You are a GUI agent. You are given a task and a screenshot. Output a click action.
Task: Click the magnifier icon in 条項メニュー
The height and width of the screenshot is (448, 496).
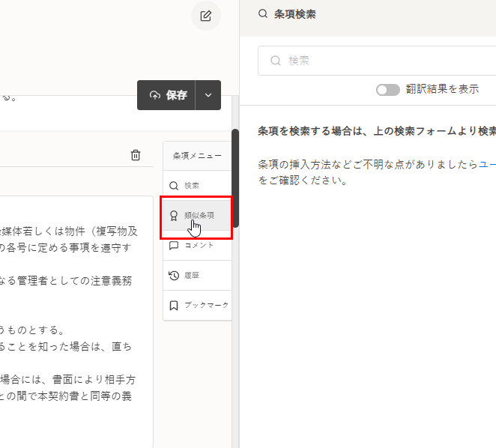click(174, 186)
